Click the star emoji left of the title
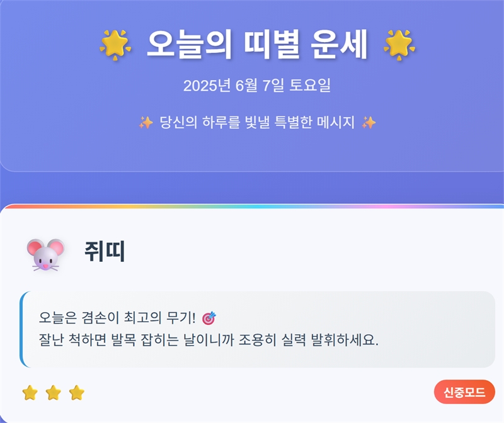Image resolution: width=504 pixels, height=423 pixels. pyautogui.click(x=115, y=45)
